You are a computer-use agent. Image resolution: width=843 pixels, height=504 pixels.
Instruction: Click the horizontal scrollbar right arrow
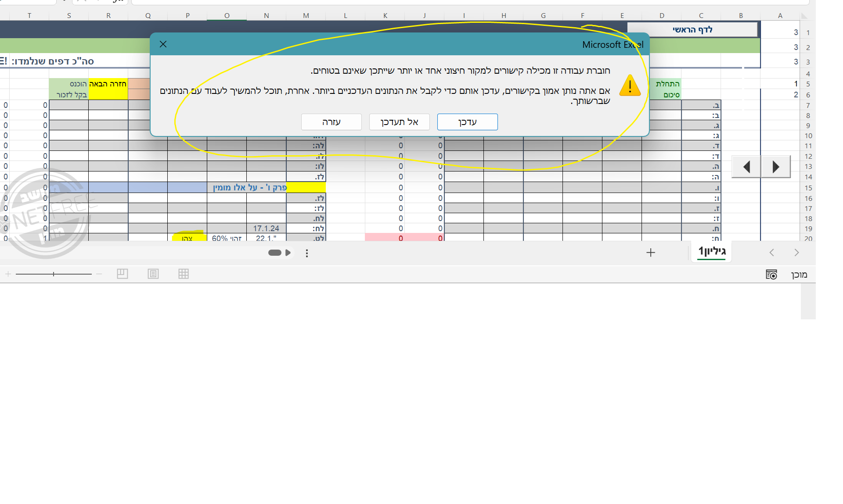coord(288,253)
